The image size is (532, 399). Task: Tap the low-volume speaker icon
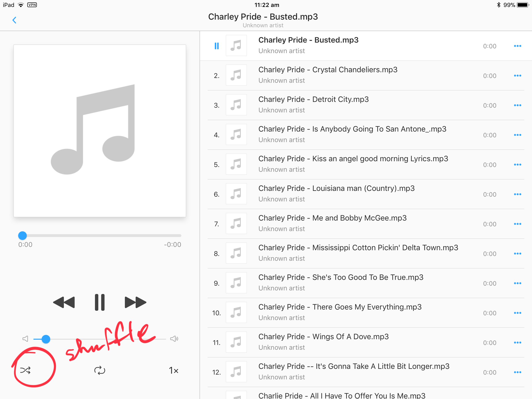pos(25,339)
